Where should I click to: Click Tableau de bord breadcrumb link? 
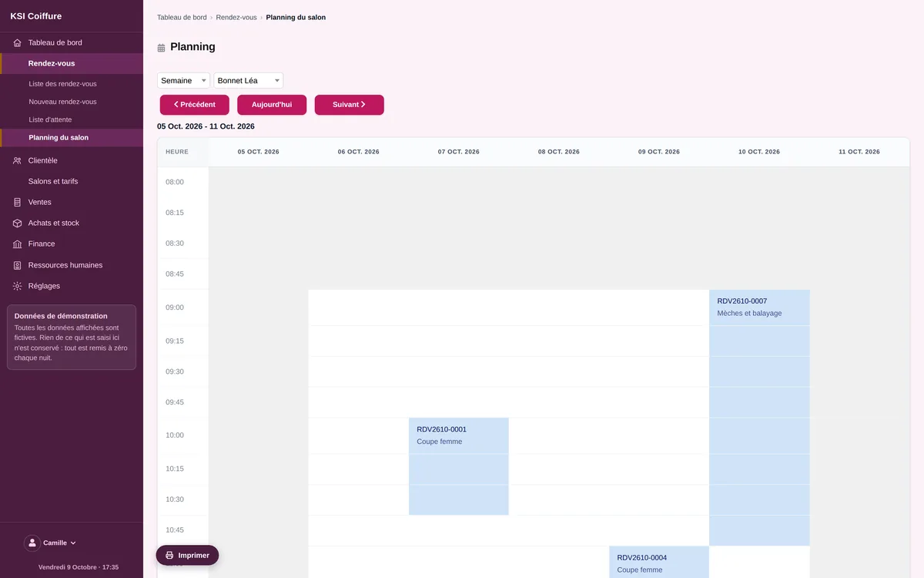coord(182,17)
